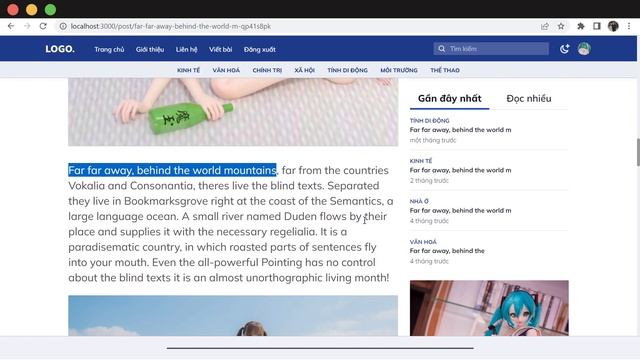640x360 pixels.
Task: Toggle the browser side panel icon
Action: click(597, 26)
